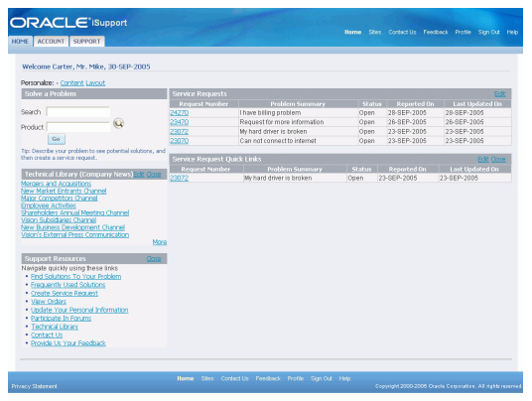Screen dimensions: 532x401
Task: Open Technical Library in Support Resources
Action: 55,327
